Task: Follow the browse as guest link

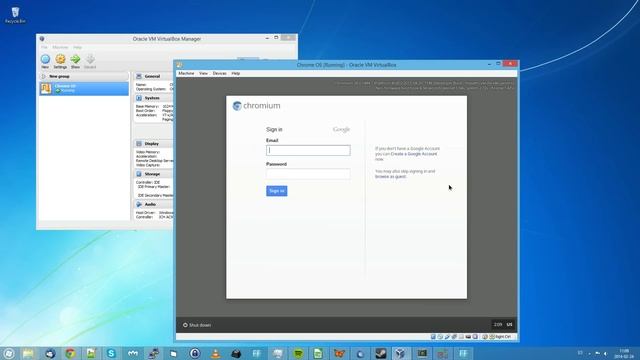Action: click(390, 177)
